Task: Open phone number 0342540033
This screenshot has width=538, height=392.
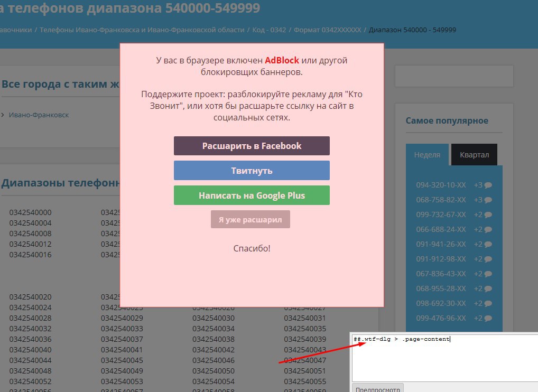Action: tap(122, 329)
